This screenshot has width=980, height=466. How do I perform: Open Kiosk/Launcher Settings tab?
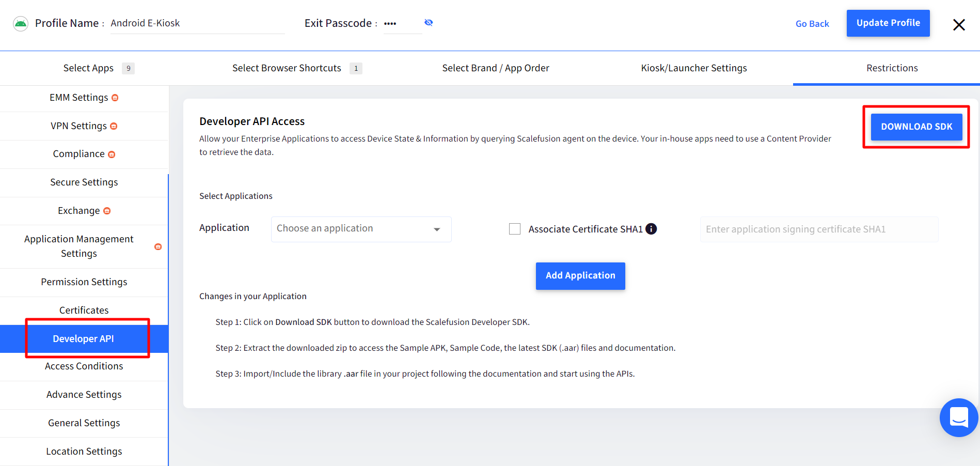(694, 68)
